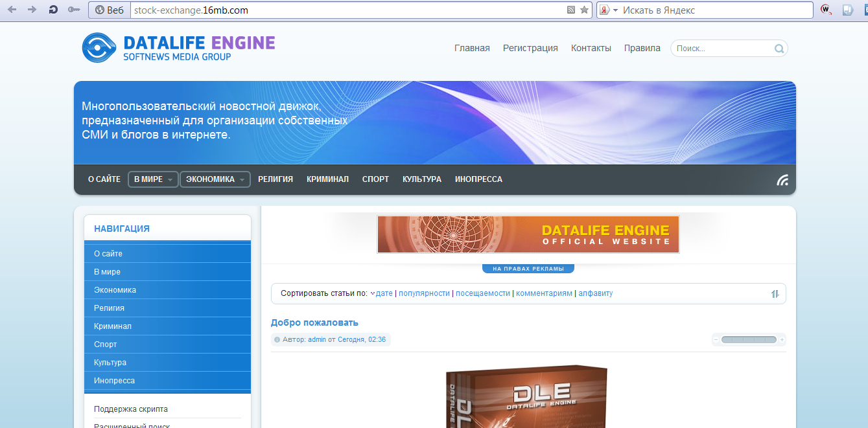868x428 pixels.
Task: Open the Контакты header link
Action: click(x=591, y=48)
